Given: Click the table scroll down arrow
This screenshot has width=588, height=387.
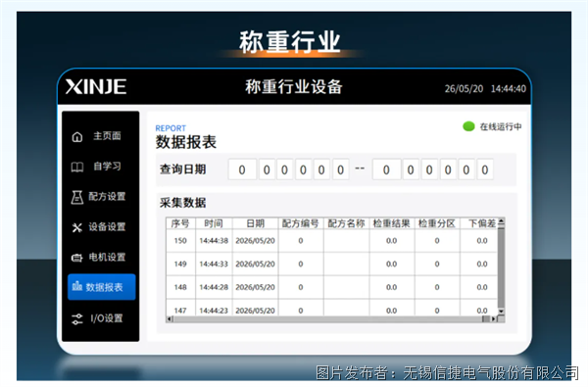Looking at the screenshot, I should pyautogui.click(x=501, y=311).
